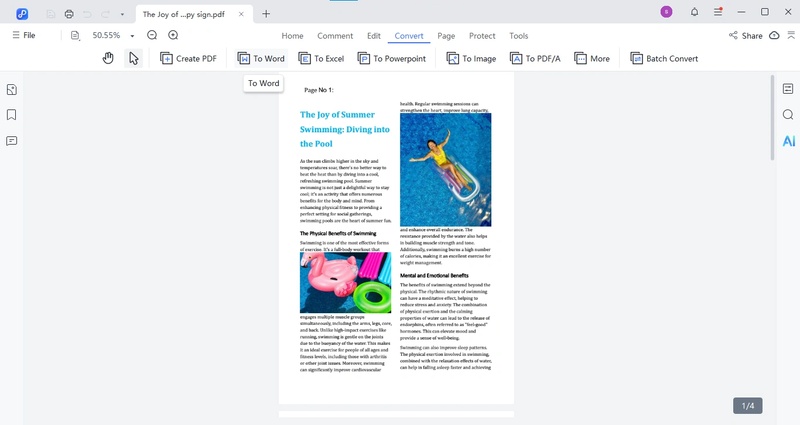Zoom out with the minus magnifier
The width and height of the screenshot is (800, 425).
152,35
